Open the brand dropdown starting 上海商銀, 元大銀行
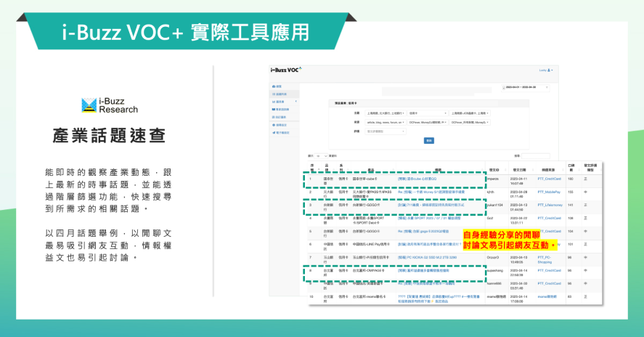644x337 pixels. click(386, 113)
